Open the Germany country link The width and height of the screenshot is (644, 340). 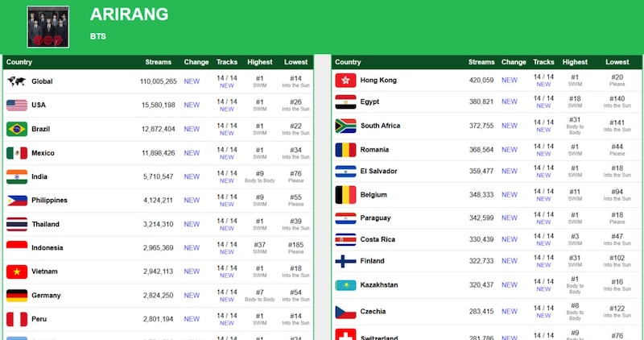[x=46, y=296]
